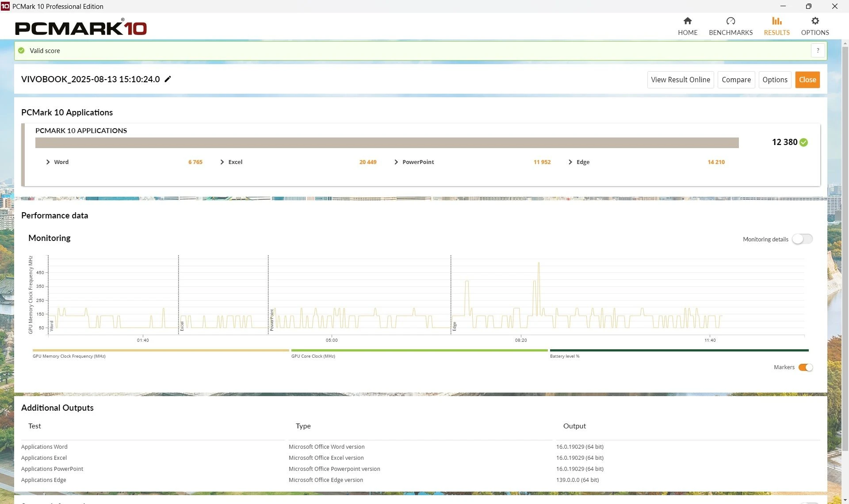Viewport: 849px width, 504px height.
Task: Click the Test column header
Action: (x=34, y=426)
